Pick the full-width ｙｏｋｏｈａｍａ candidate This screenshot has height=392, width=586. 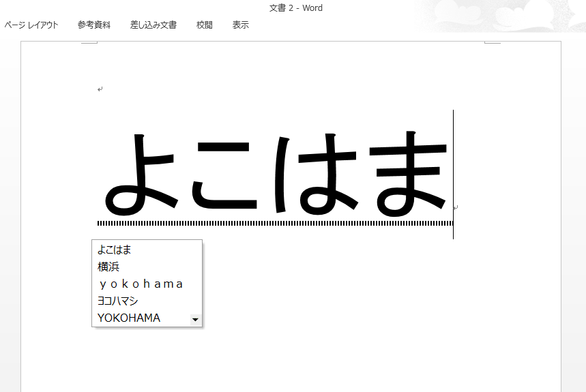(x=147, y=284)
